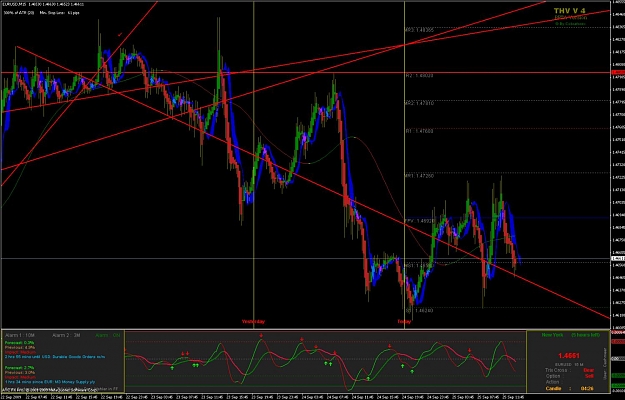Image resolution: width=625 pixels, height=400 pixels.
Task: Click the R1 : 1.47680 pivot label
Action: (x=419, y=131)
